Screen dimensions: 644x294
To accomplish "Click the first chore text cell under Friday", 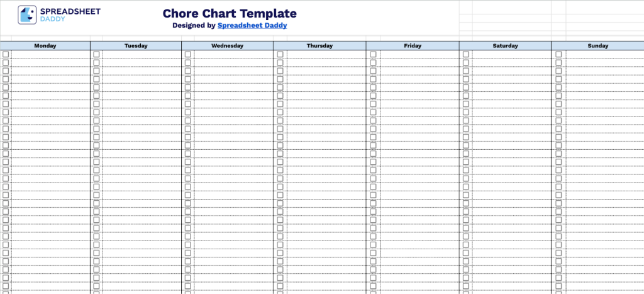I will tap(418, 54).
